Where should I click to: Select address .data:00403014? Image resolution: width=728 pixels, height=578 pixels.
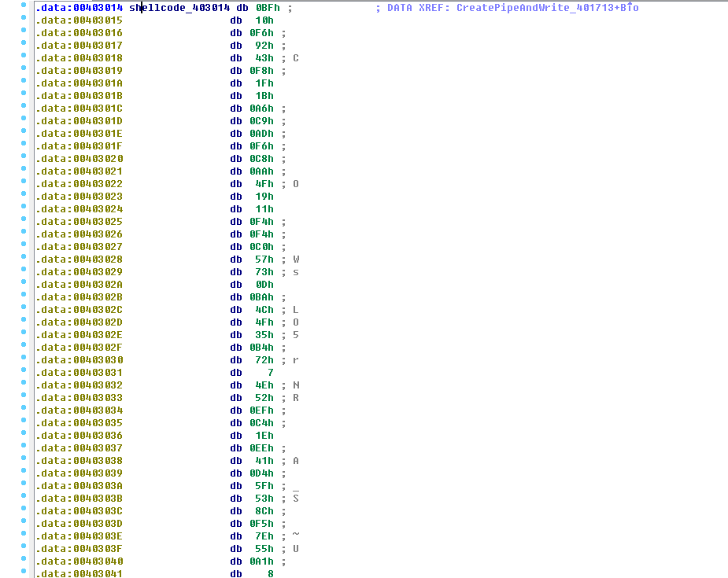coord(79,8)
